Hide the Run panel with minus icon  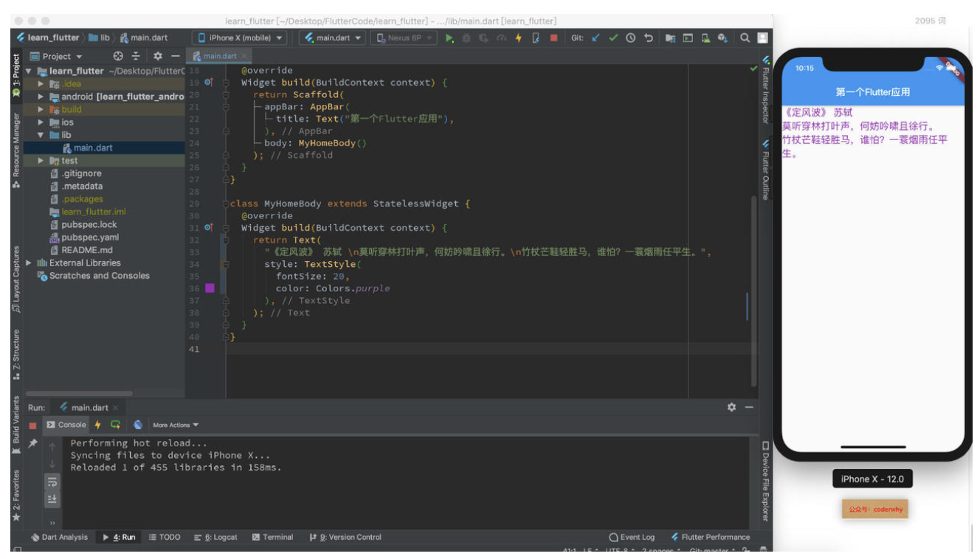pyautogui.click(x=749, y=407)
